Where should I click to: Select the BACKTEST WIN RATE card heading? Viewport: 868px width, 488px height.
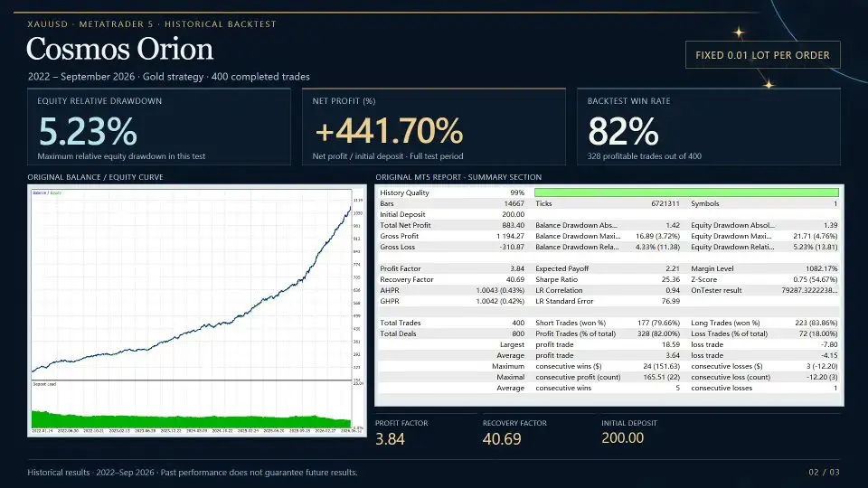(629, 100)
